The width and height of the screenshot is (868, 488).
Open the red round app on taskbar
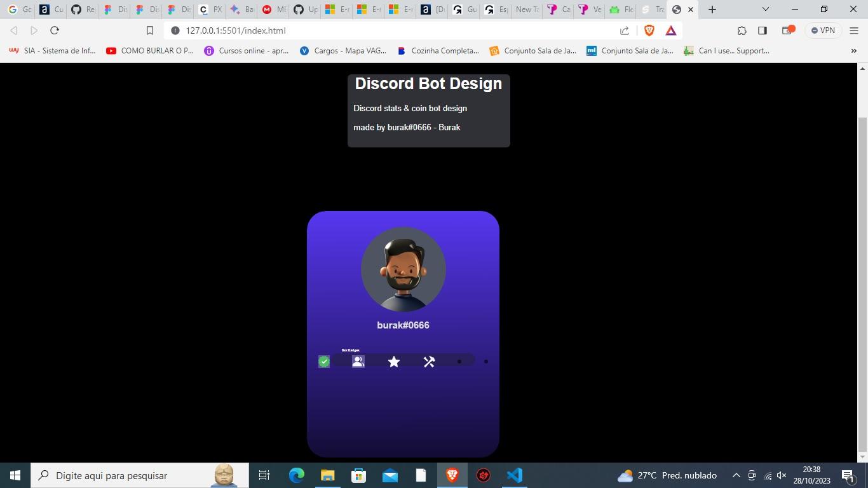coord(484,475)
